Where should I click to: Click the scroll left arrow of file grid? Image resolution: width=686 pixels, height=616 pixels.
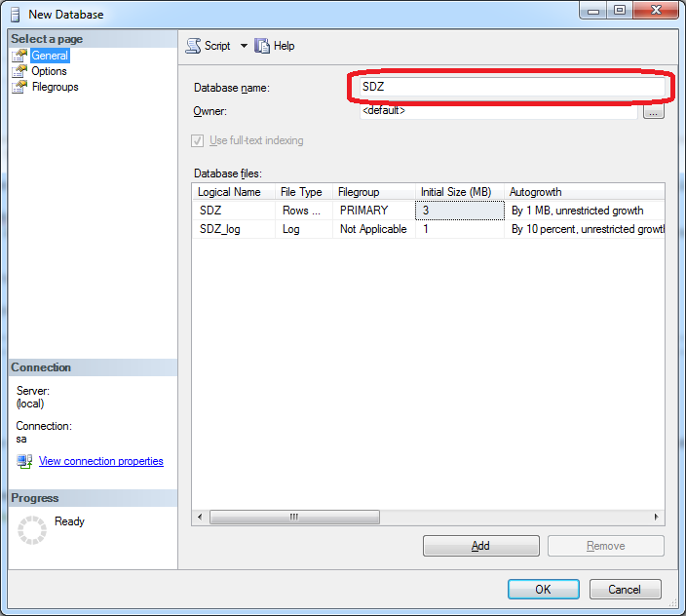point(200,518)
